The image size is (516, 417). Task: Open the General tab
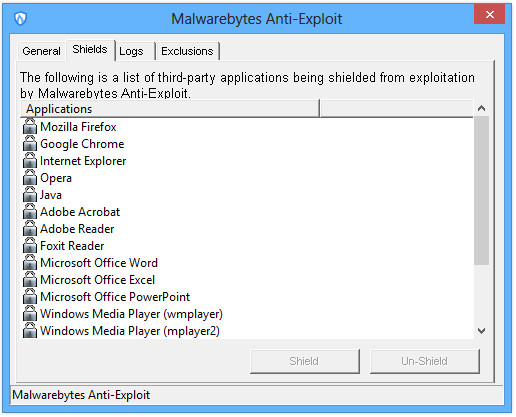point(41,51)
